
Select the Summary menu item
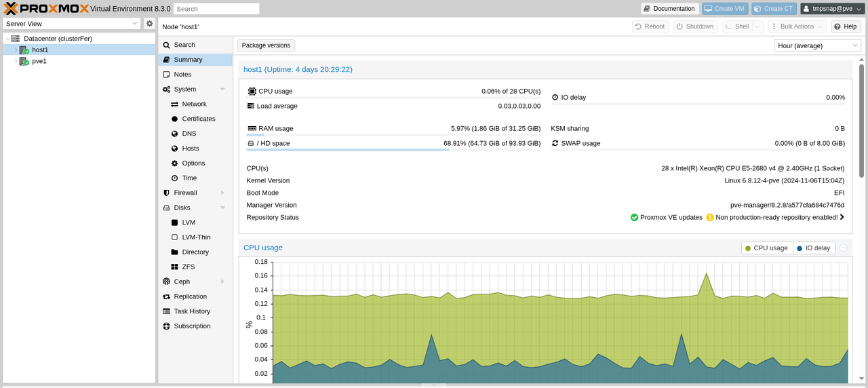tap(195, 60)
